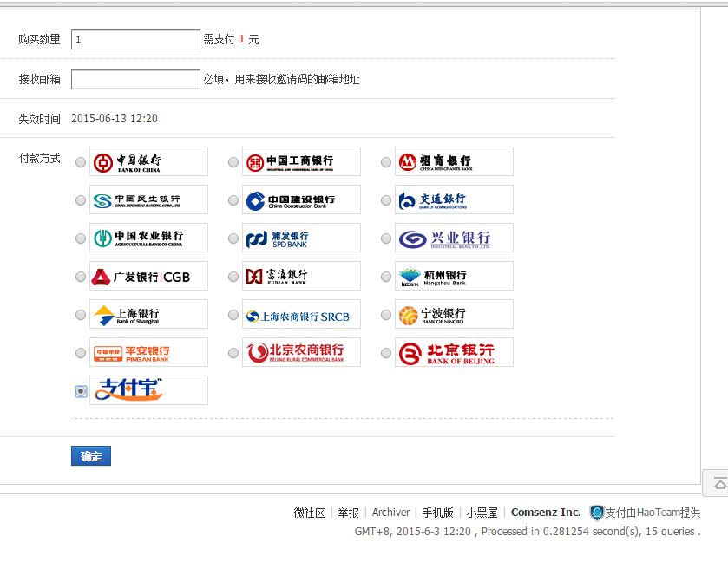Select the 富滇银行 radio button

coord(233,277)
